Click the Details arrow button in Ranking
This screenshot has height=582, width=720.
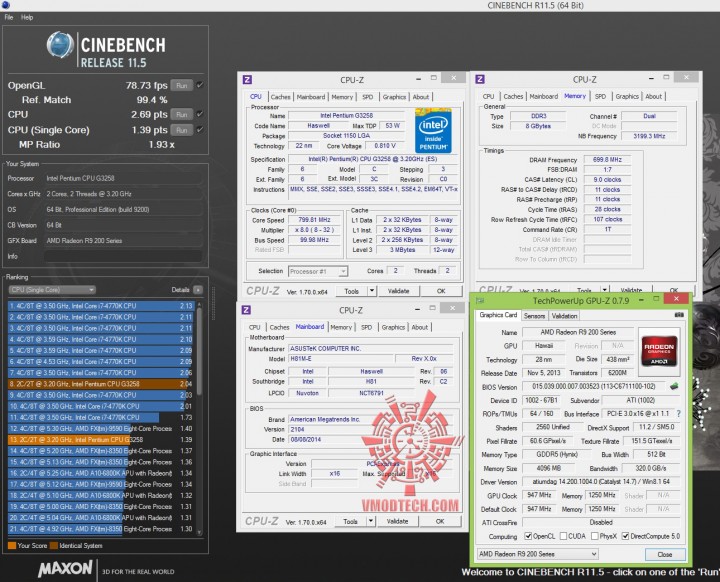click(x=198, y=290)
